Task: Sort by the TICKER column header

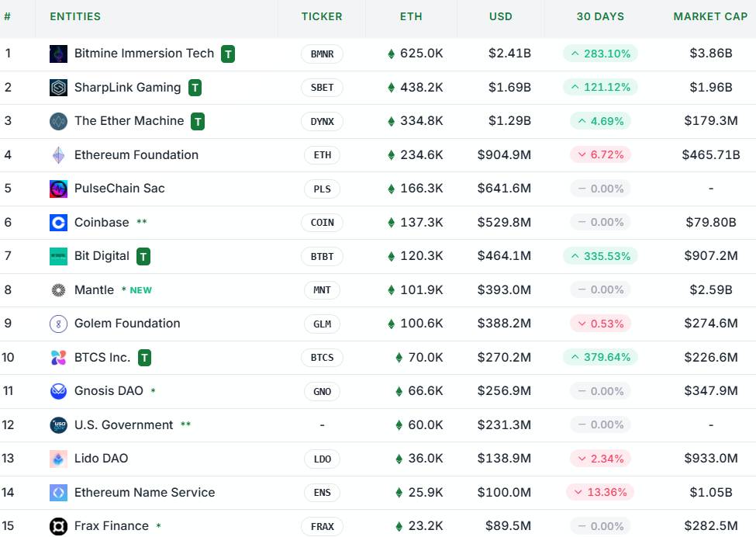Action: click(x=322, y=16)
